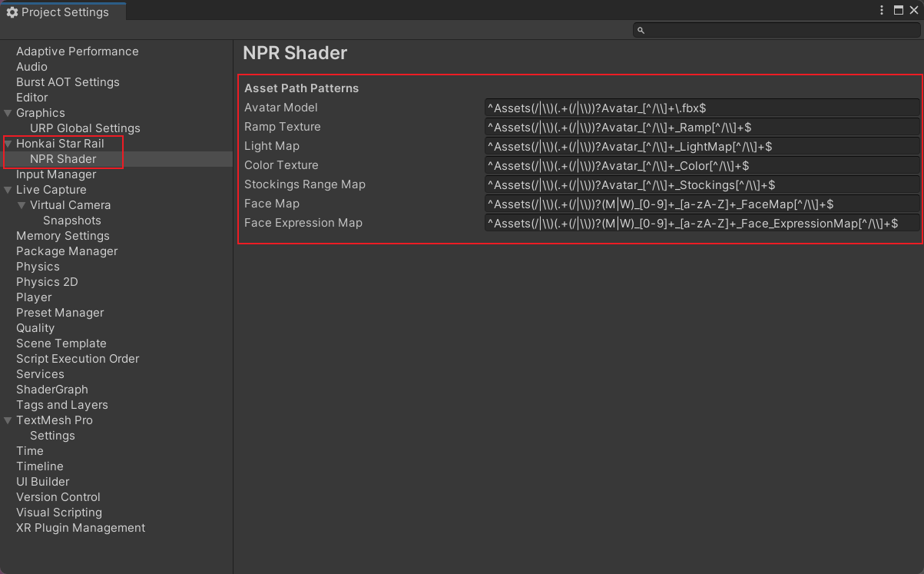Click the Ramp Texture label

283,127
